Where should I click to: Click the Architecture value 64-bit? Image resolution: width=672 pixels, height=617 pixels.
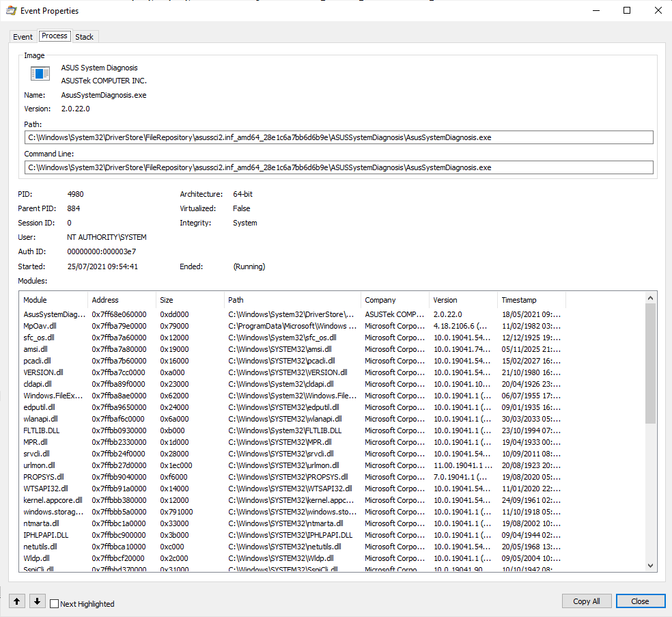click(x=242, y=194)
